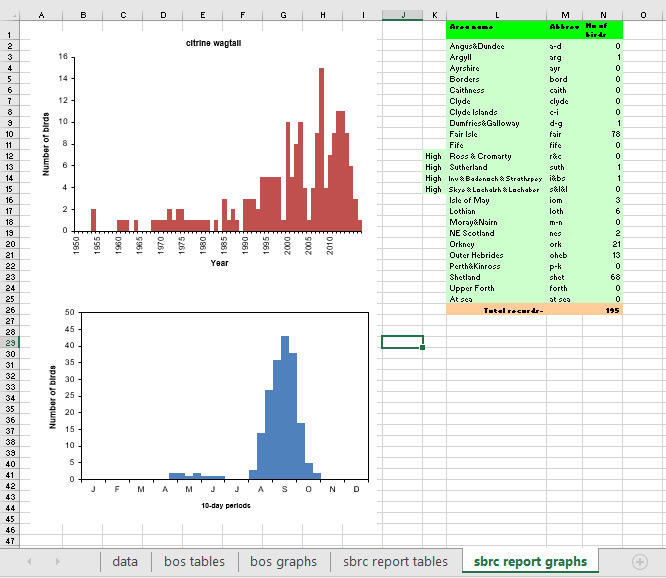666x578 pixels.
Task: Select column L header
Action: (x=496, y=15)
